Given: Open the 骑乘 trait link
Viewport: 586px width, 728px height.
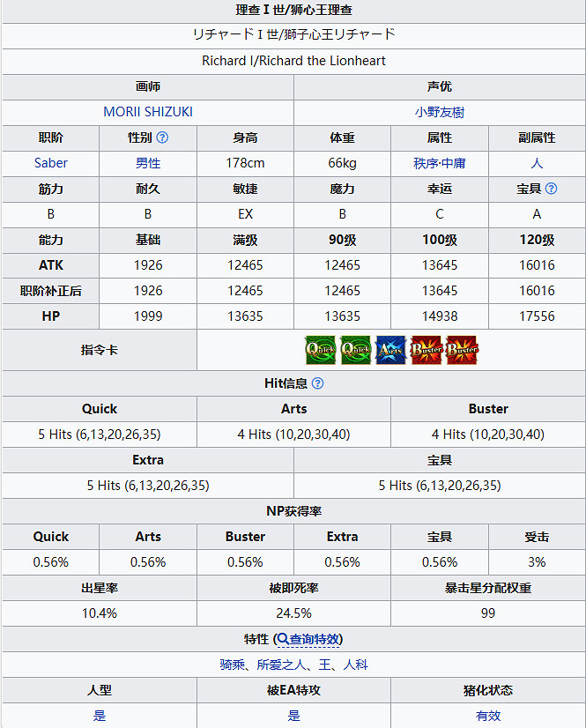Looking at the screenshot, I should 232,665.
